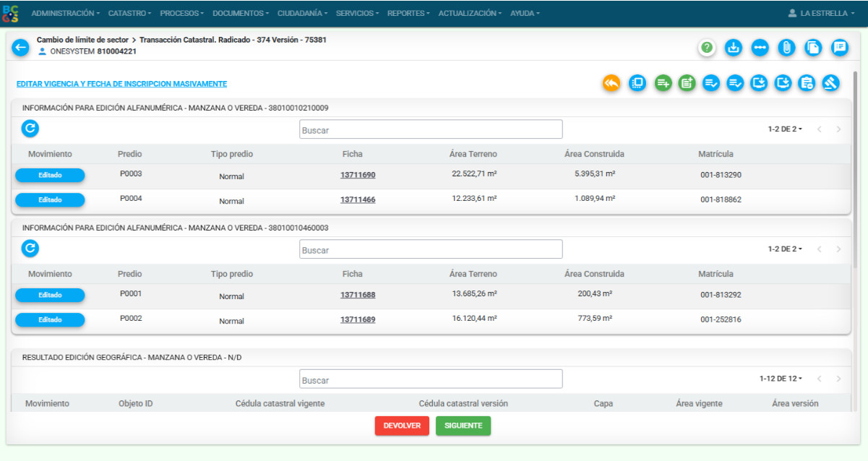Click the gavel icon in toolbar

point(830,83)
